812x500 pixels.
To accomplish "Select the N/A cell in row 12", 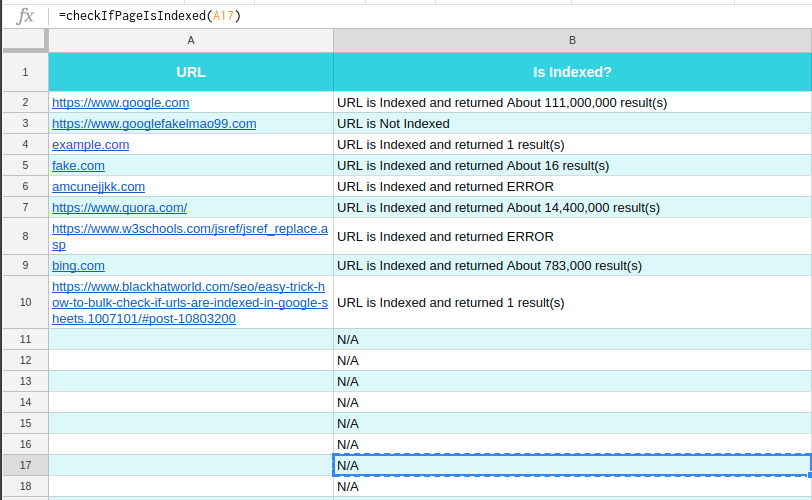I will [x=572, y=360].
